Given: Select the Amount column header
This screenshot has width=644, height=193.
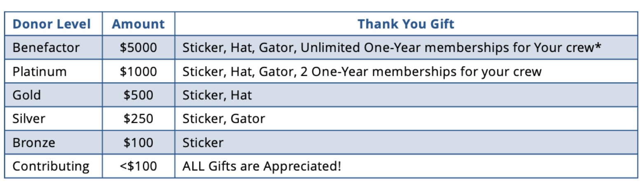Looking at the screenshot, I should tap(138, 24).
